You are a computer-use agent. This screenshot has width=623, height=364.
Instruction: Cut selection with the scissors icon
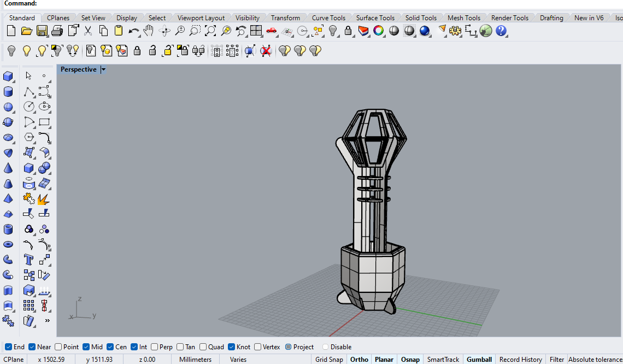88,31
